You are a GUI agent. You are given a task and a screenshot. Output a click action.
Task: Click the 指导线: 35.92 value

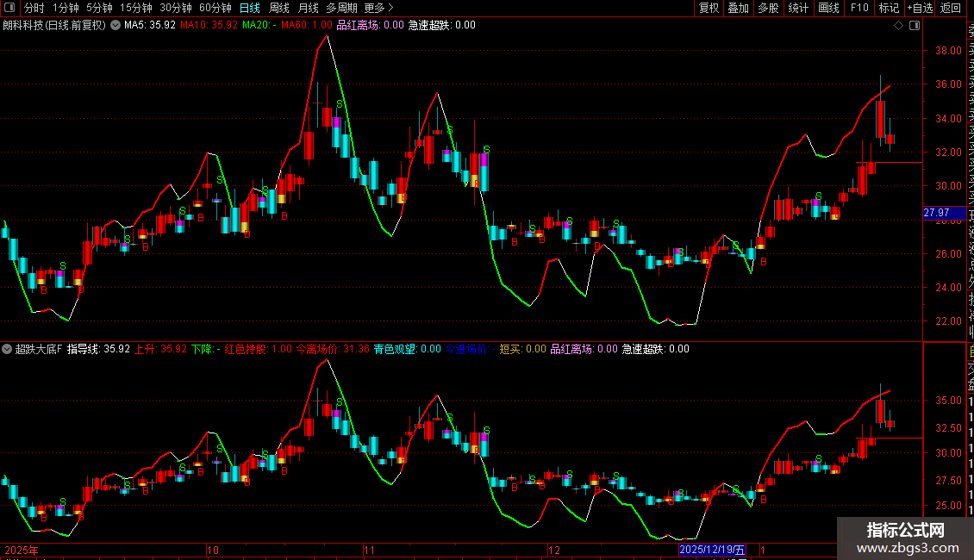(x=98, y=349)
